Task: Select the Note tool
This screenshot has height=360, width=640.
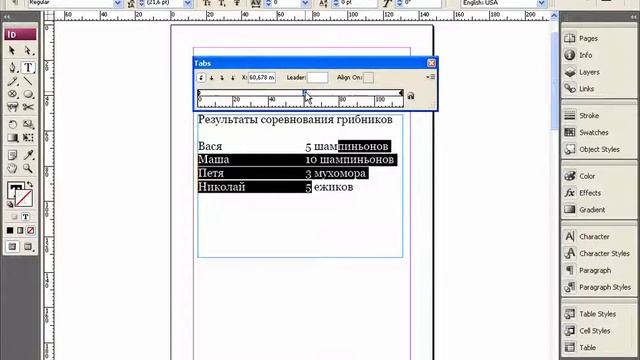Action: [12, 155]
